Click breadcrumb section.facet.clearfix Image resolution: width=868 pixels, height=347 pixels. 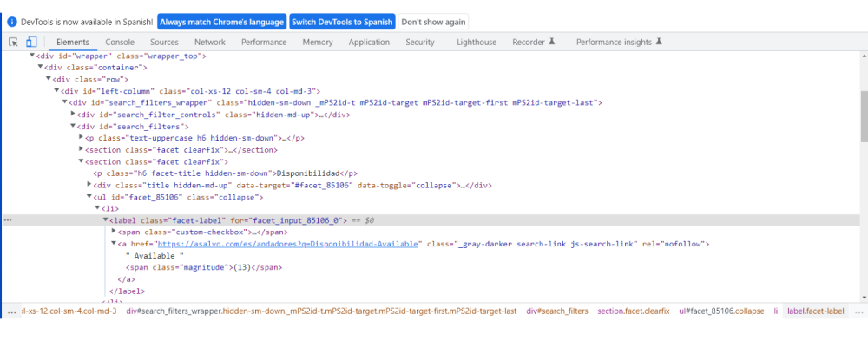pyautogui.click(x=634, y=311)
